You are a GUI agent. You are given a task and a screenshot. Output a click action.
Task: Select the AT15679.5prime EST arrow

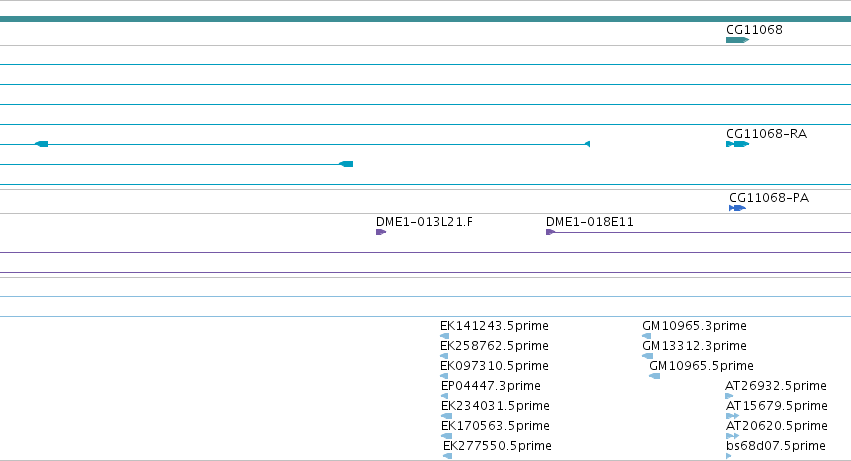click(733, 416)
